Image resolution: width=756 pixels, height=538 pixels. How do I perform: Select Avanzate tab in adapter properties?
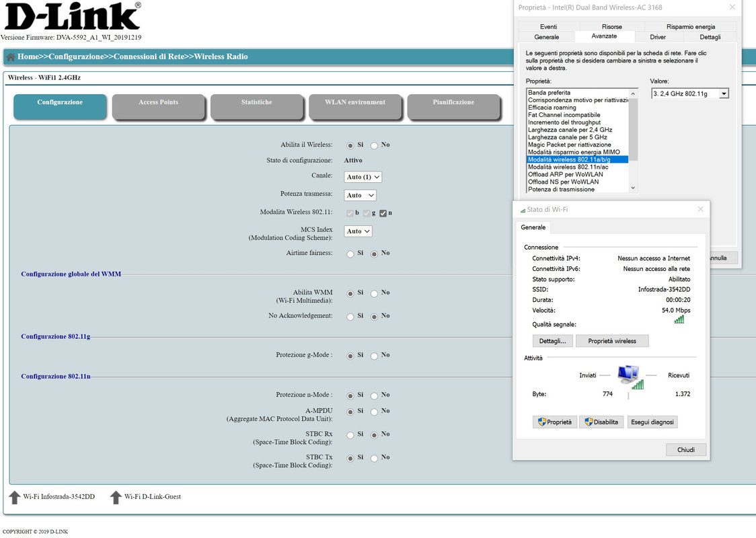604,36
